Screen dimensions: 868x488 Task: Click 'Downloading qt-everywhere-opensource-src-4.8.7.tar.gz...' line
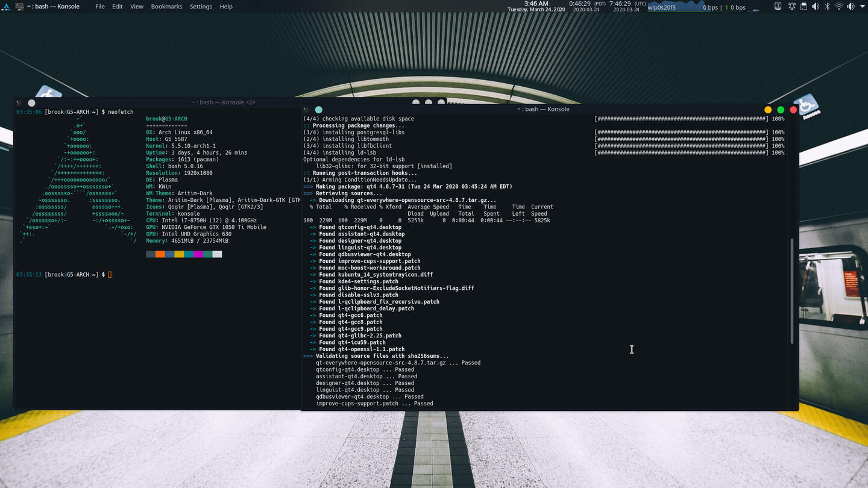click(x=403, y=200)
